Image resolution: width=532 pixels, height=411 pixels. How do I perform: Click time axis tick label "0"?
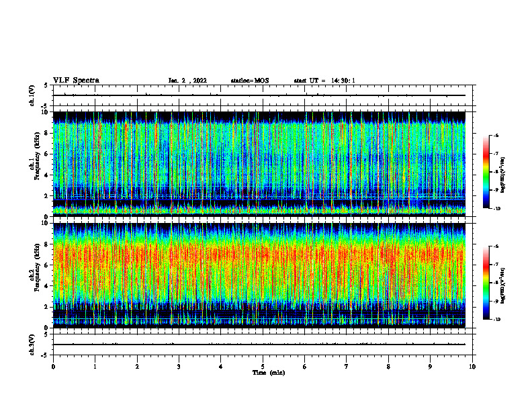pos(53,367)
